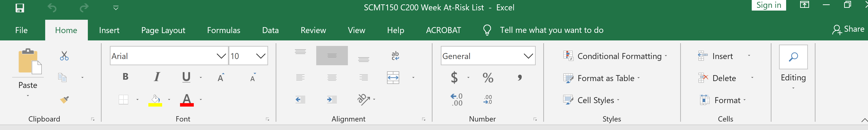
Task: Switch to the Formulas tab
Action: click(x=224, y=30)
